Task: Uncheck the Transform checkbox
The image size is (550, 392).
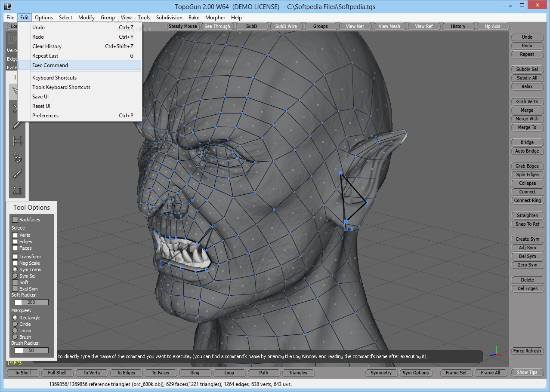Action: pos(15,257)
